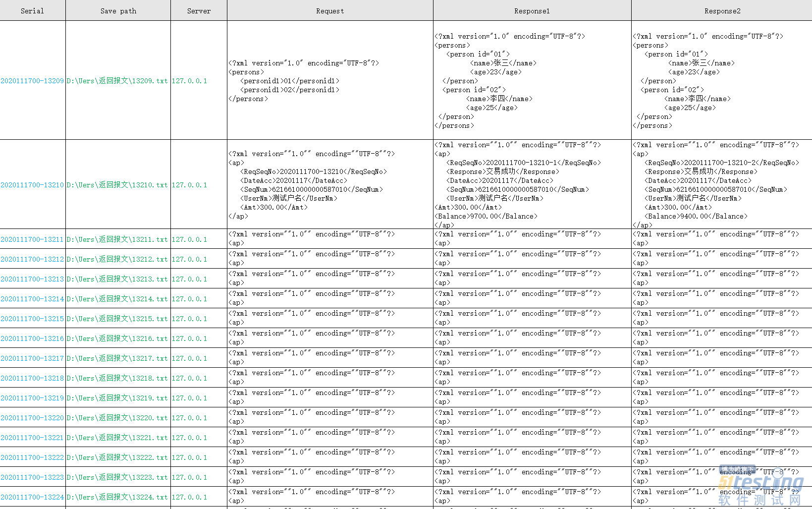Select the Request cell of row 13220
Viewport: 812px width, 509px height.
pos(330,417)
